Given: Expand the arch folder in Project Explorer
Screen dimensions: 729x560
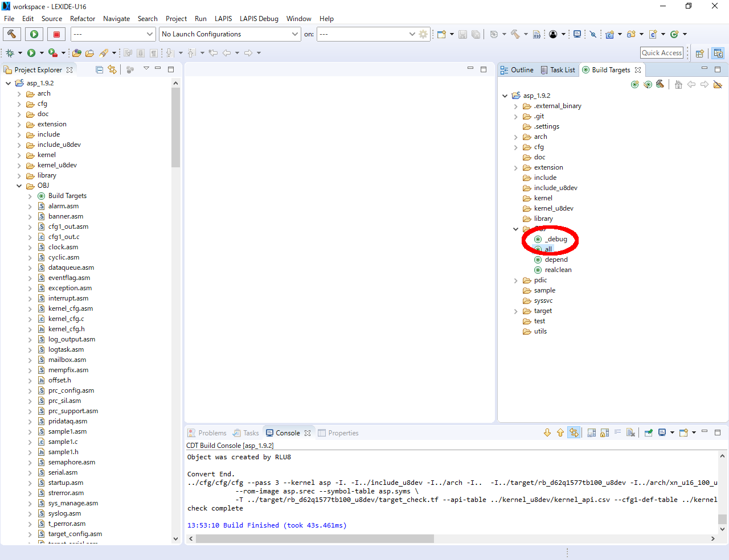Looking at the screenshot, I should coord(19,93).
